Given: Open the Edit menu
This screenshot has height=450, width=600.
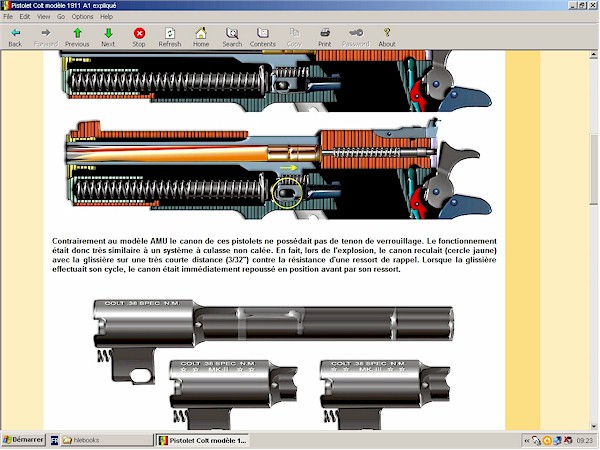Looking at the screenshot, I should pyautogui.click(x=25, y=17).
